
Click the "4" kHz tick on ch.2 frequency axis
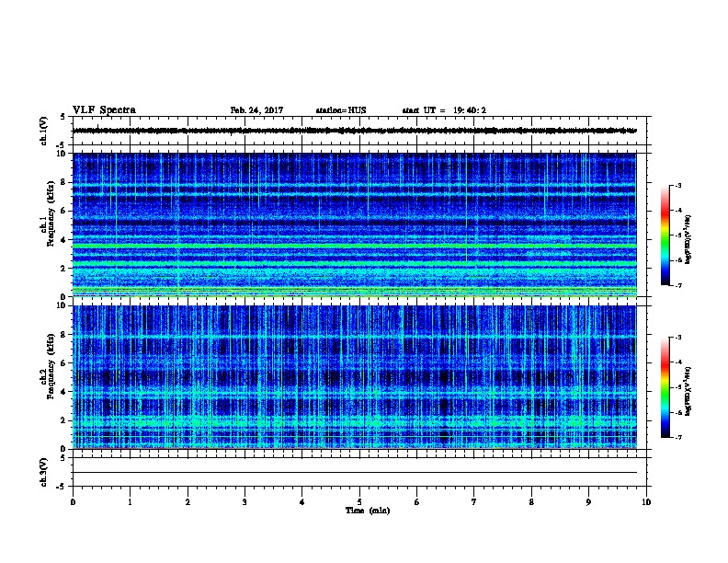click(63, 392)
